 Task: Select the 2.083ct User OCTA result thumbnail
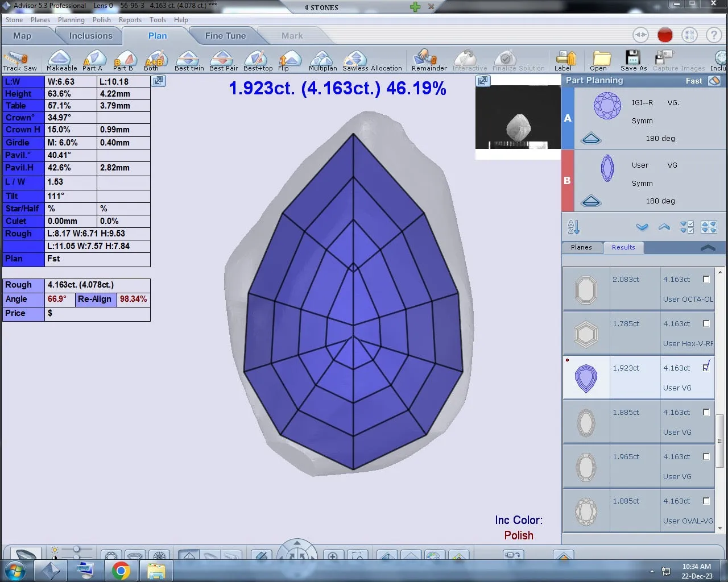coord(586,289)
